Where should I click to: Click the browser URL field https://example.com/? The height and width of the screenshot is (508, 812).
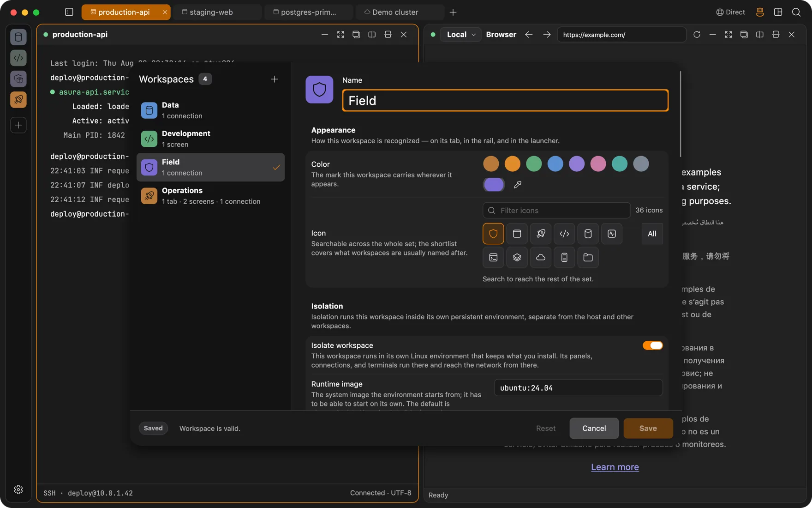click(621, 35)
